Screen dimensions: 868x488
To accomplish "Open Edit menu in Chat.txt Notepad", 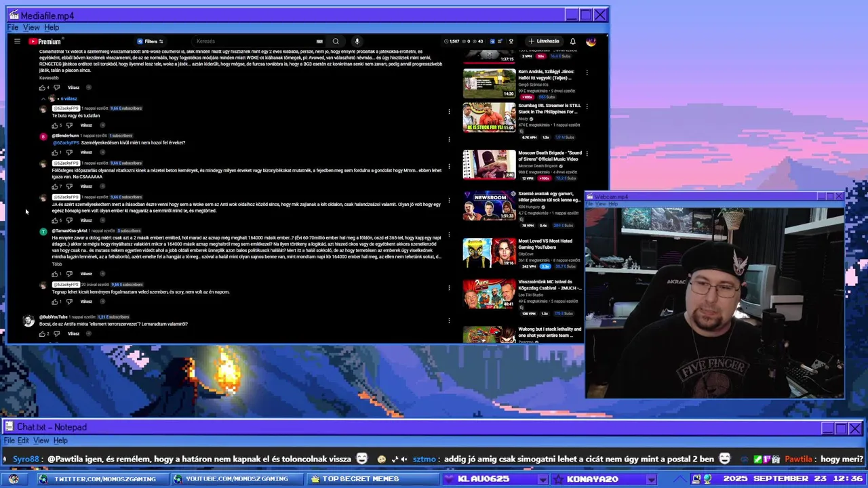I will (23, 441).
